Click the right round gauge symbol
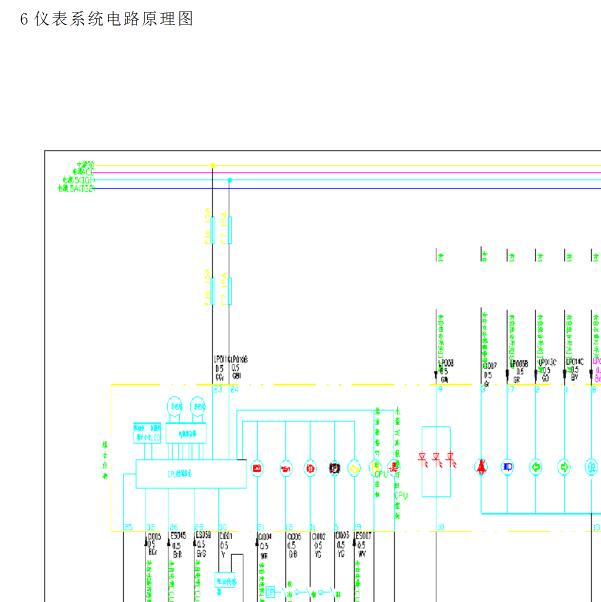601x602 pixels. 198,406
